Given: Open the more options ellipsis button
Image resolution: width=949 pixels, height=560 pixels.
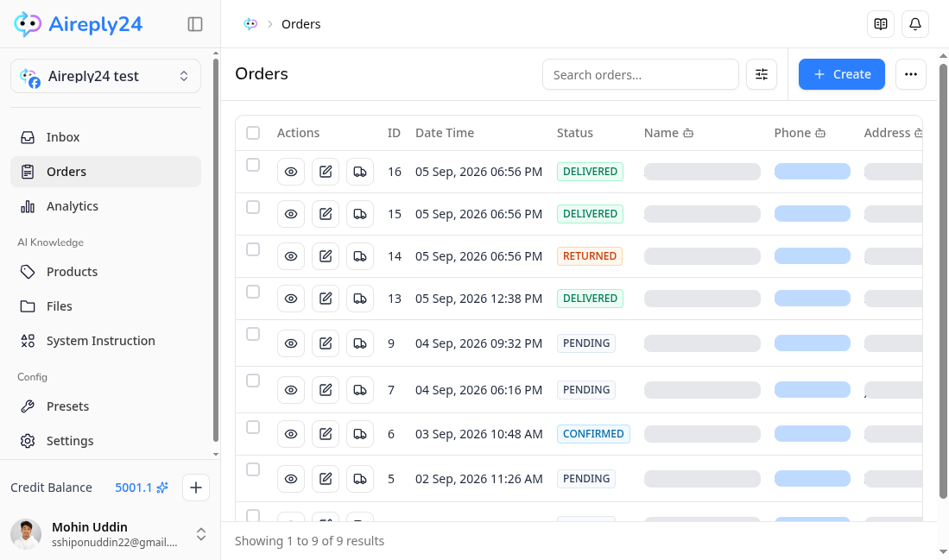Looking at the screenshot, I should click(911, 74).
